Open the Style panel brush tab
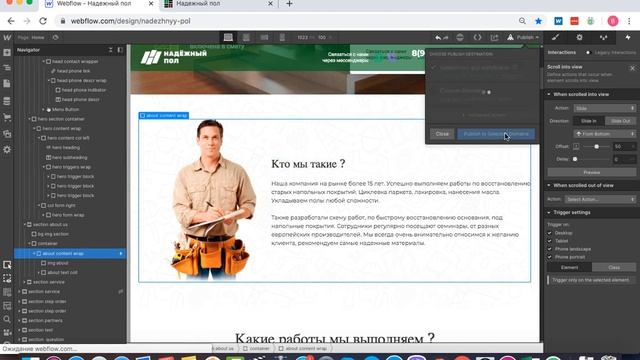 (x=555, y=38)
